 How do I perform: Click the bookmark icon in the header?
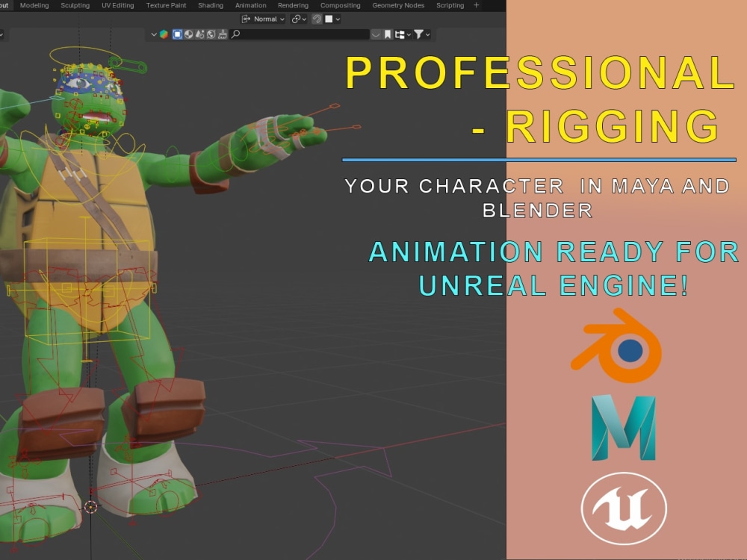387,34
